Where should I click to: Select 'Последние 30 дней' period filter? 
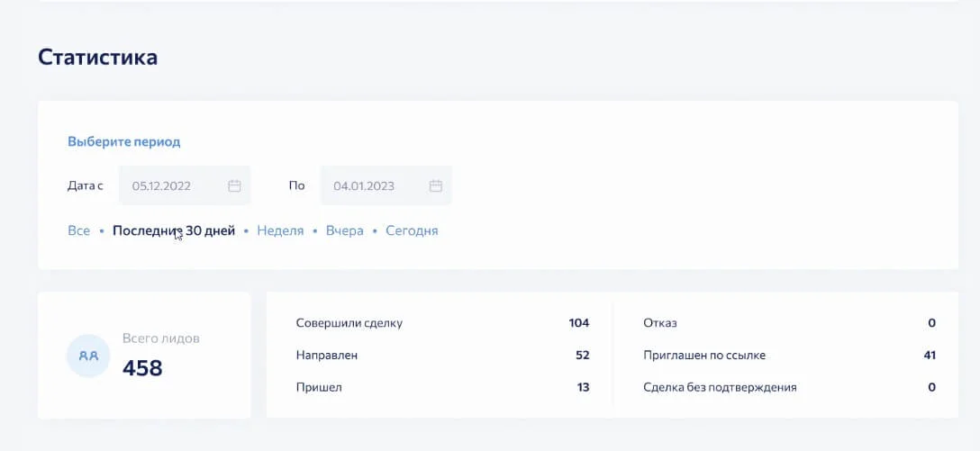174,230
